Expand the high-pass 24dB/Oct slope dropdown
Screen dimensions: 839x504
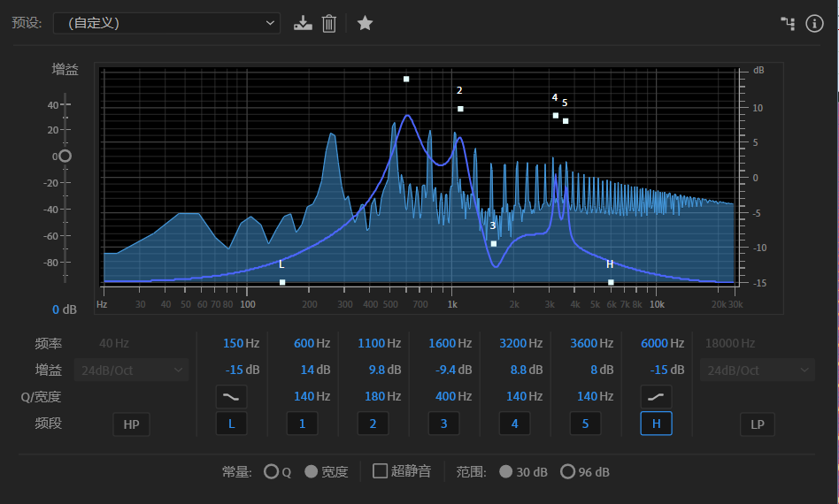tap(131, 370)
